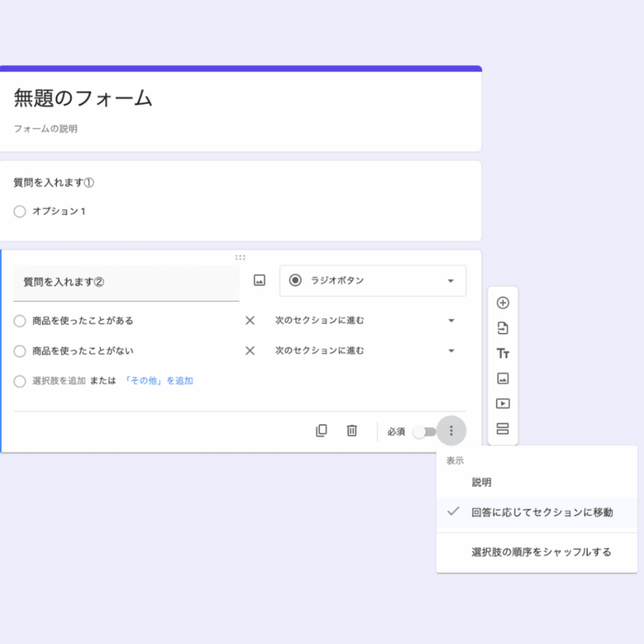
Task: Add a section using the sidebar icon
Action: tap(502, 429)
